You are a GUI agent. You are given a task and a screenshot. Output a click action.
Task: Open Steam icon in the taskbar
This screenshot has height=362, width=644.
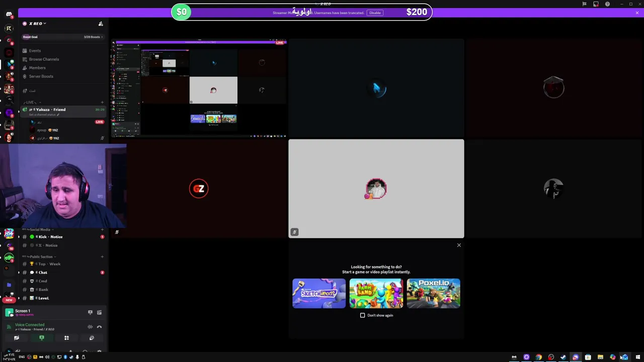[x=563, y=357]
